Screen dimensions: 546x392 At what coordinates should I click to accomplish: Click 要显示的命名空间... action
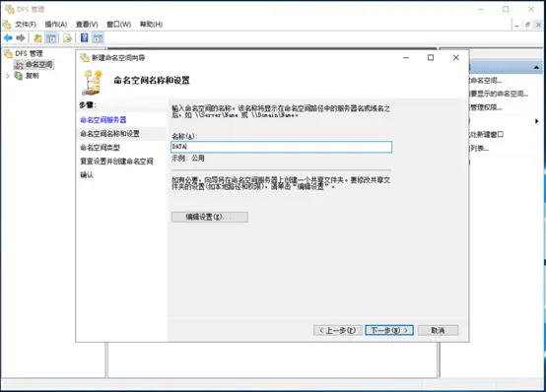pyautogui.click(x=499, y=94)
